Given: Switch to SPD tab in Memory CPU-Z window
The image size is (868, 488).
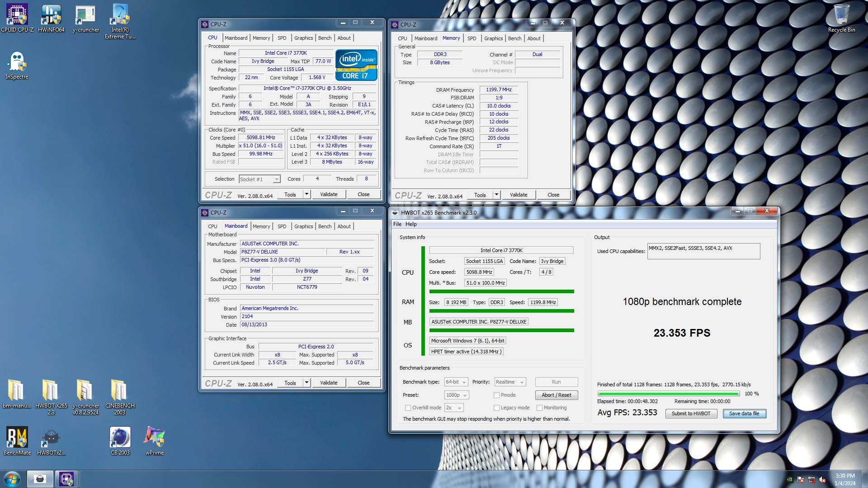Looking at the screenshot, I should point(472,38).
